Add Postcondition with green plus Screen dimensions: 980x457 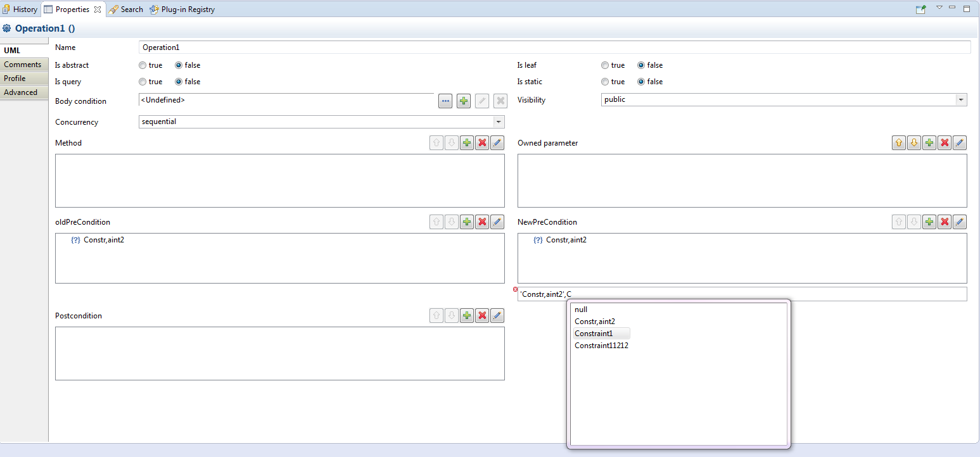pyautogui.click(x=467, y=316)
